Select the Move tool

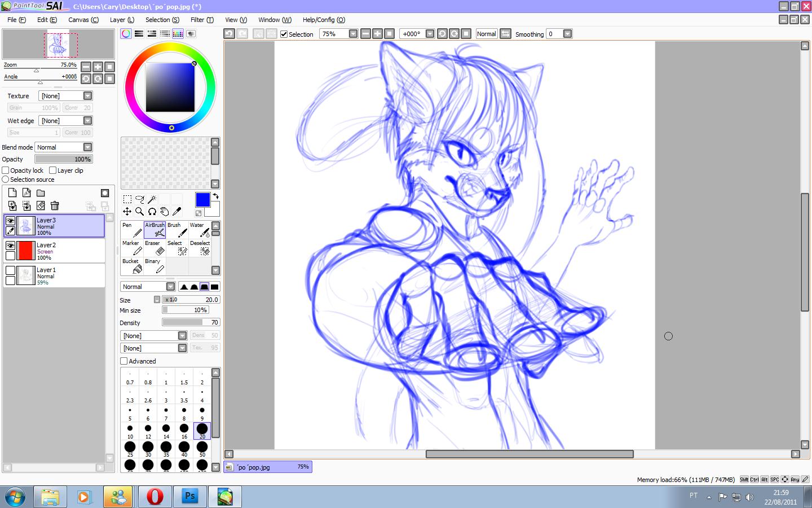pos(127,212)
